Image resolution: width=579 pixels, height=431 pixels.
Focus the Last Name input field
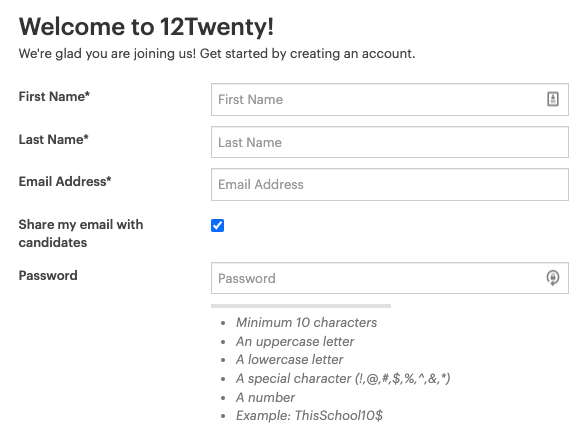(390, 142)
